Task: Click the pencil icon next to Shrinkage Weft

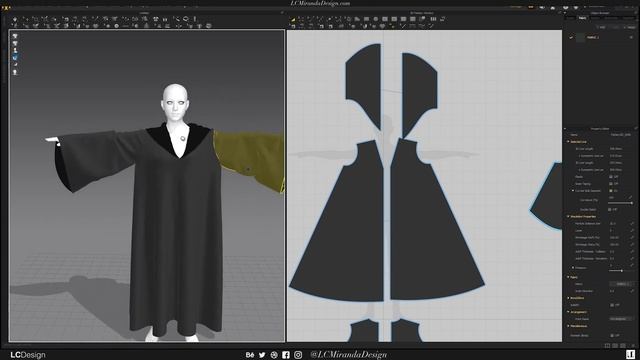Action: pyautogui.click(x=632, y=238)
